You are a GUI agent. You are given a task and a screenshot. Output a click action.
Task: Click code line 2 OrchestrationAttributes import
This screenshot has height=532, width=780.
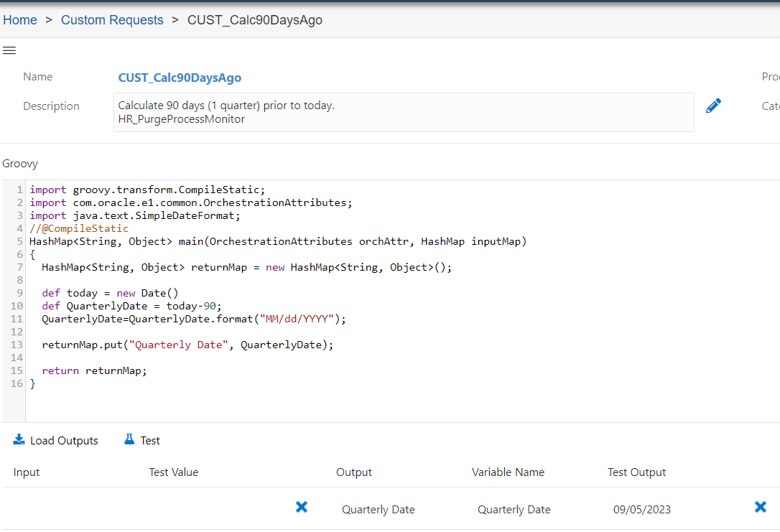pos(190,203)
